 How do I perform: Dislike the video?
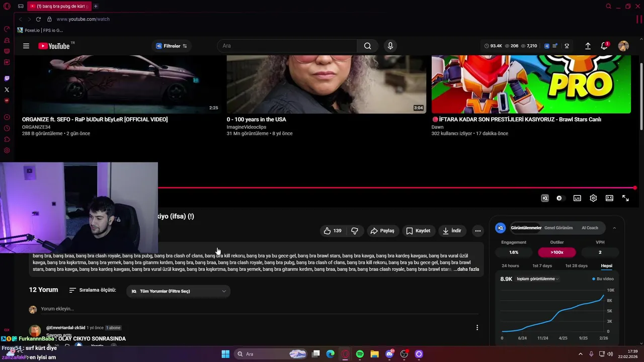coord(355,231)
